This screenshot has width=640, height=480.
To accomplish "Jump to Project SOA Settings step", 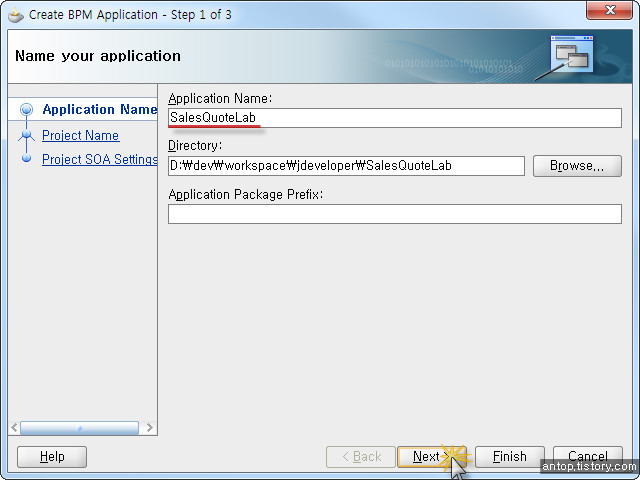I will (x=100, y=159).
